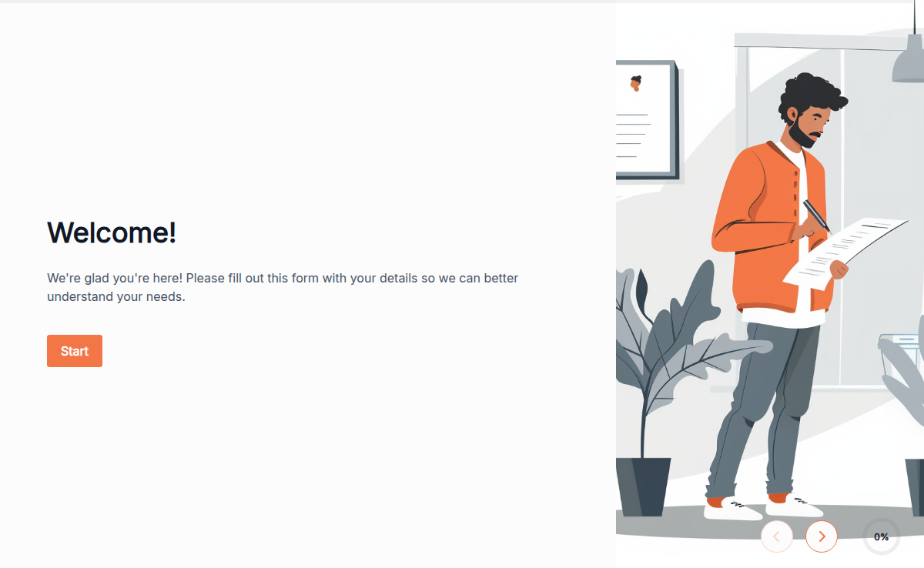Click the pen in the man's hand
924x568 pixels.
pyautogui.click(x=817, y=215)
